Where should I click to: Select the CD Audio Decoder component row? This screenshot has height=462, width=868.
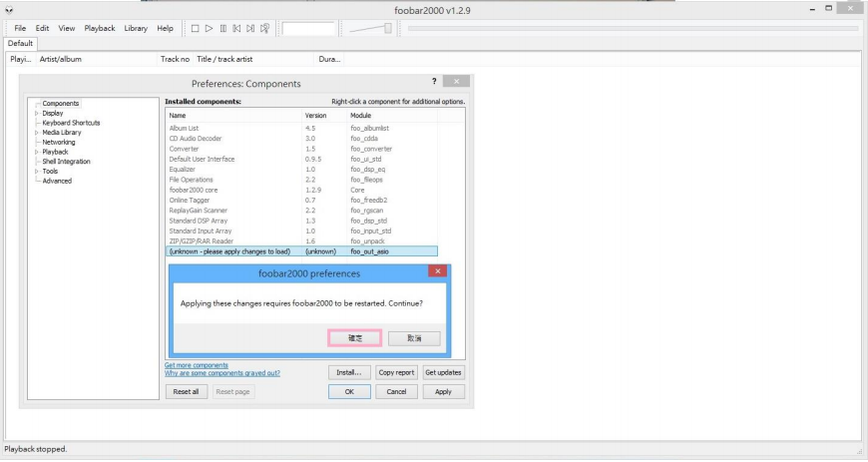pos(301,139)
